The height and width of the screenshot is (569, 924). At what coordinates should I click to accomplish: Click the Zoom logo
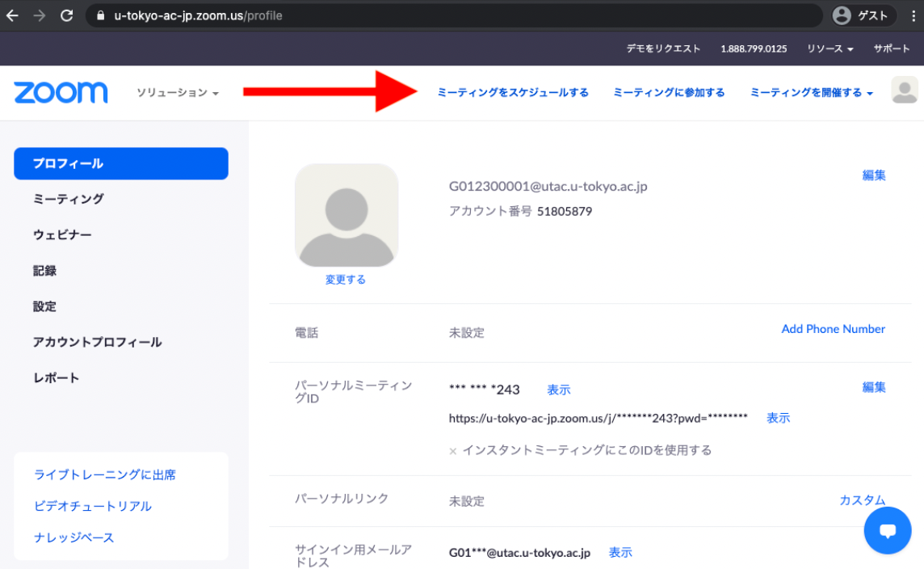(x=61, y=93)
